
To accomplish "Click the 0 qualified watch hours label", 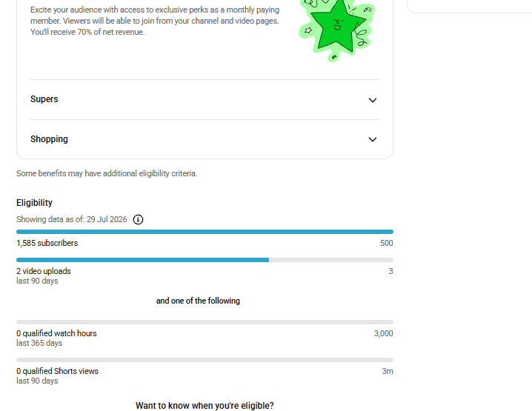I will click(x=56, y=333).
